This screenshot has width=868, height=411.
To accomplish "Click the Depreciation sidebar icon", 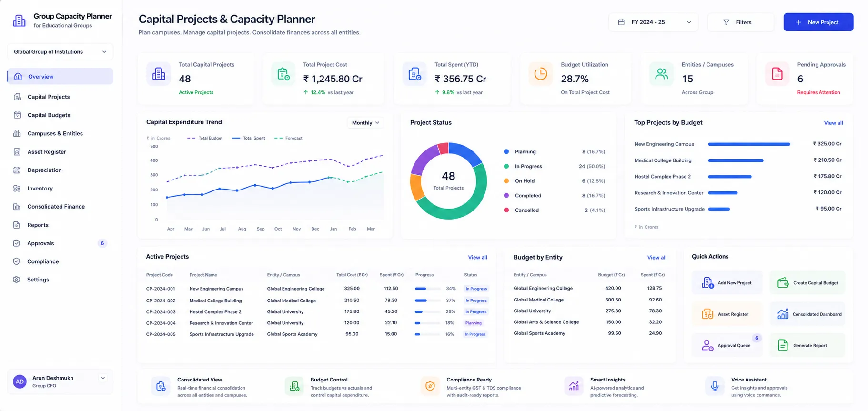I will pyautogui.click(x=17, y=170).
